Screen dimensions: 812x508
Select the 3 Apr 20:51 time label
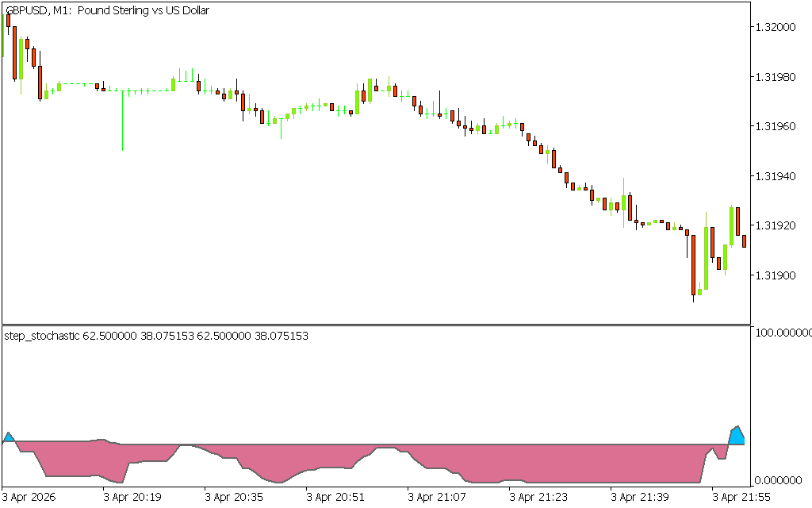point(335,497)
